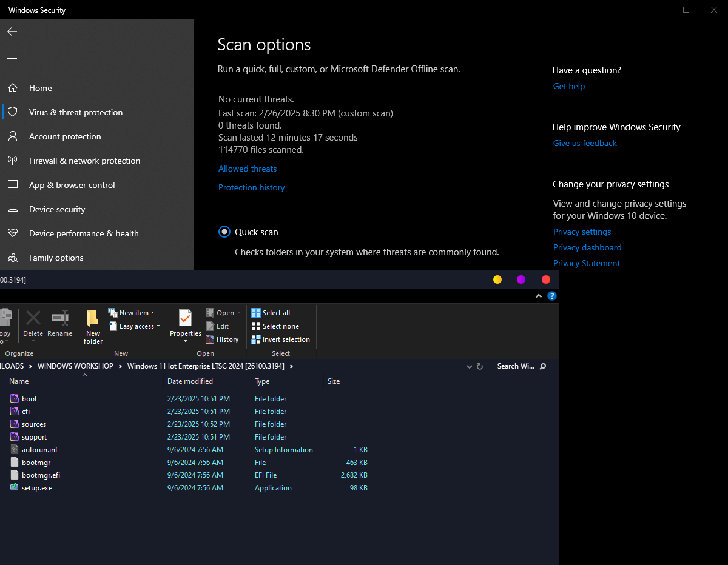Open Privacy dashboard link
Image resolution: width=728 pixels, height=565 pixels.
pyautogui.click(x=587, y=248)
